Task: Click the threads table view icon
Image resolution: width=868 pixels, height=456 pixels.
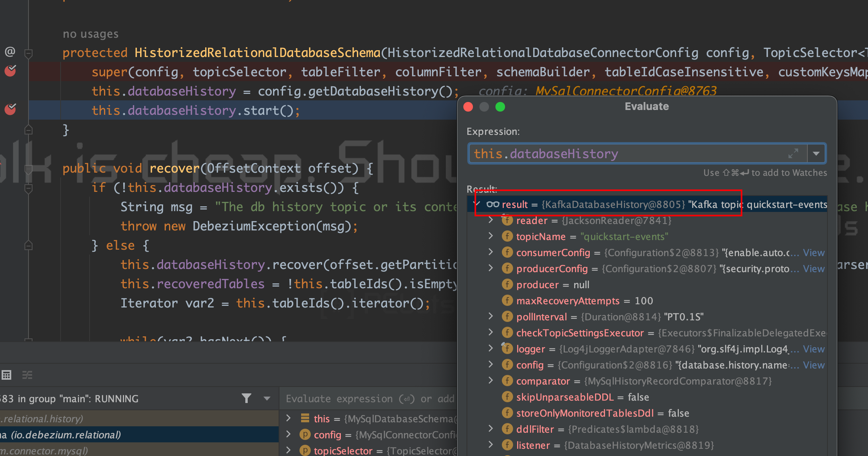Action: (6, 375)
